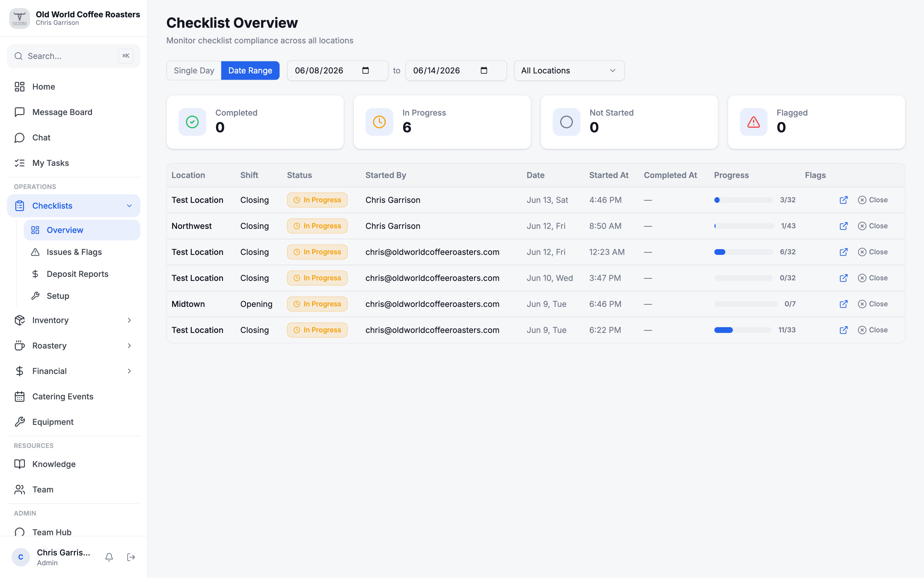Open Catering Events page
The width and height of the screenshot is (924, 578).
pos(74,397)
